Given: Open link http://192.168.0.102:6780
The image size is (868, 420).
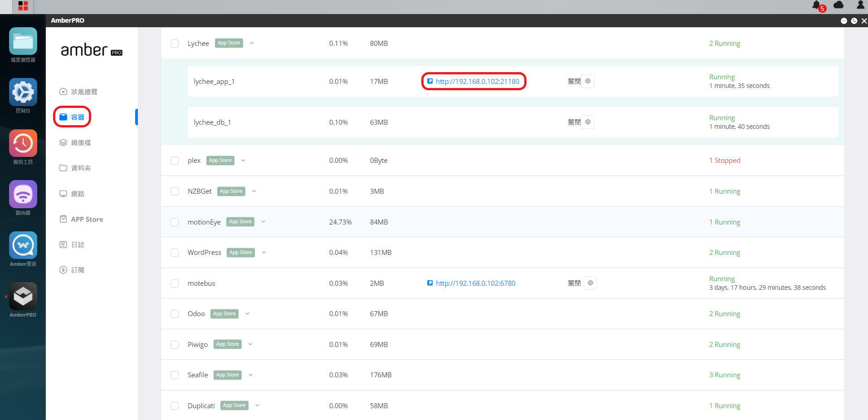Looking at the screenshot, I should [476, 283].
